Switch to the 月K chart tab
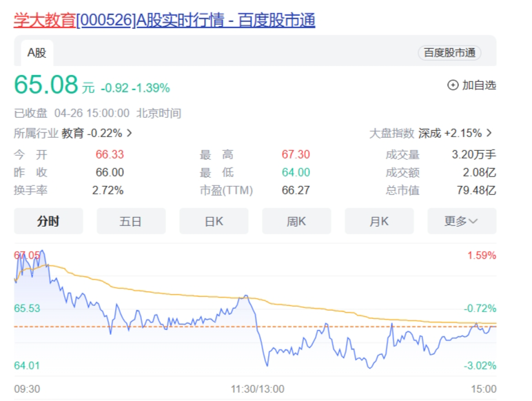 tap(379, 221)
